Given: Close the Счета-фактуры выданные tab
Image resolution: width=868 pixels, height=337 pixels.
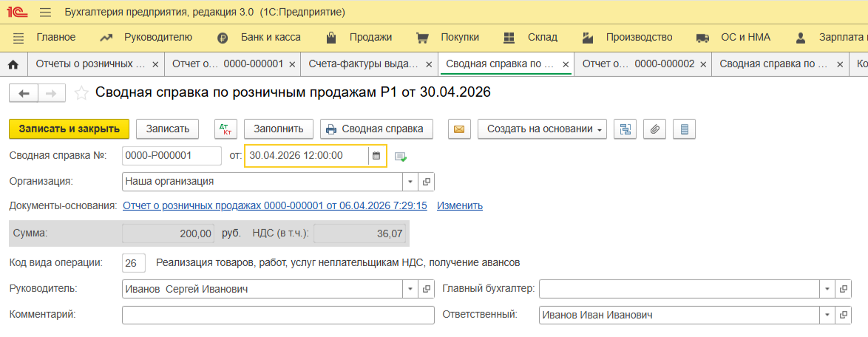Looking at the screenshot, I should click(430, 65).
